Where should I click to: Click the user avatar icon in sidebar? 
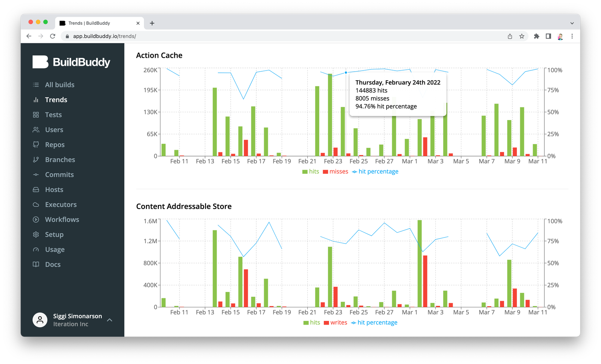(x=40, y=320)
